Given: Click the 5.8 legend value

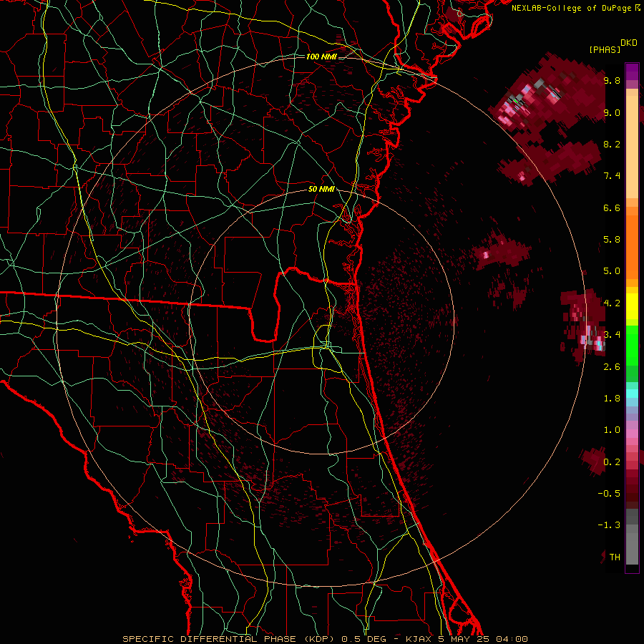Looking at the screenshot, I should tap(612, 240).
